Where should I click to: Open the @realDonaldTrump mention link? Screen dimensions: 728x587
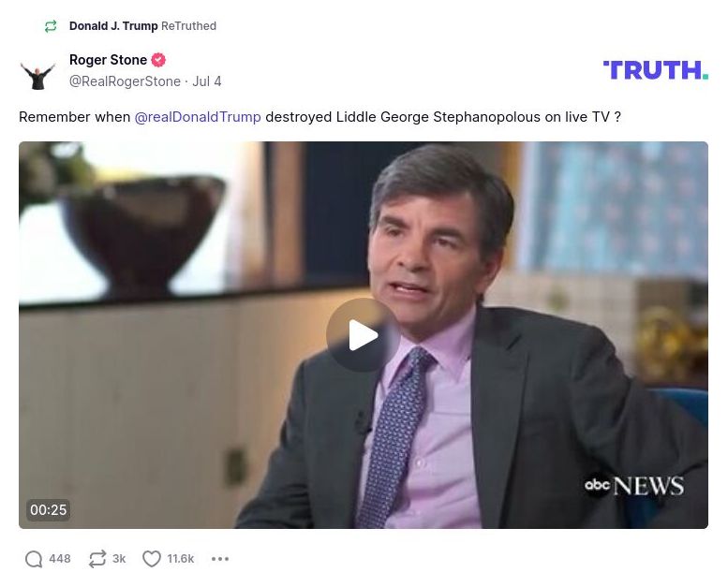pyautogui.click(x=198, y=117)
